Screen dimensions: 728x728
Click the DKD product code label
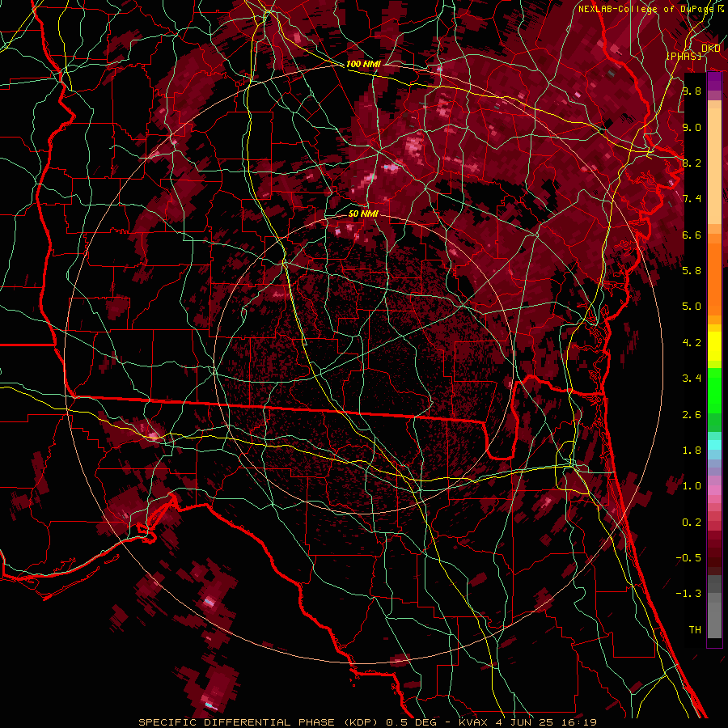[711, 49]
